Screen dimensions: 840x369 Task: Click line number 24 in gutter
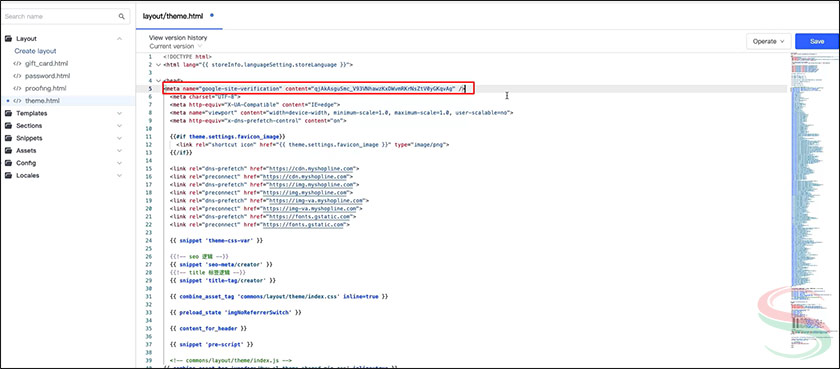[x=149, y=241]
